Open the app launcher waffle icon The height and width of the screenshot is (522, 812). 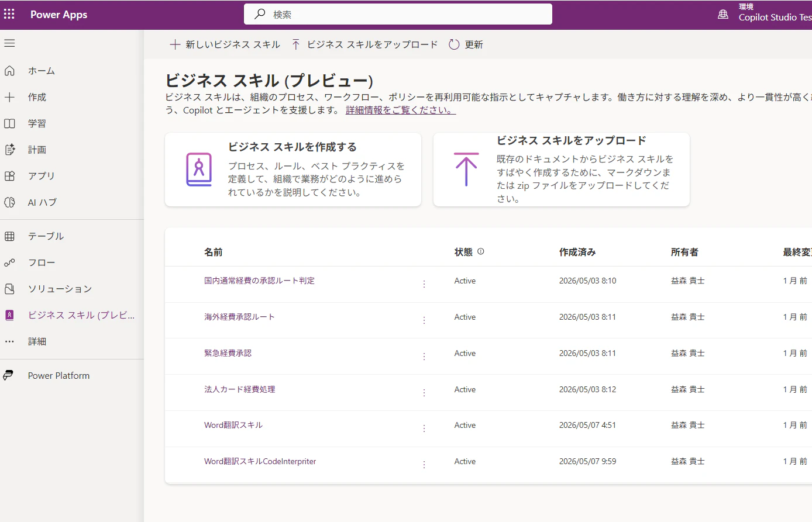pos(9,14)
